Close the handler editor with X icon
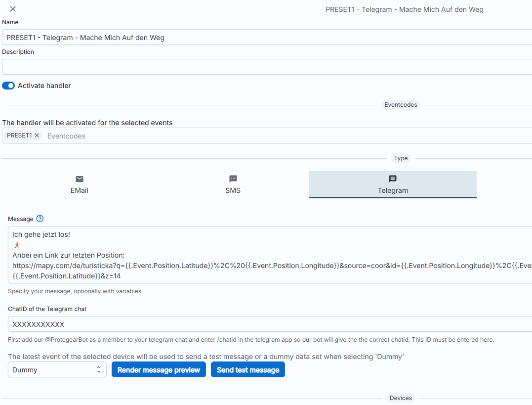The height and width of the screenshot is (405, 532). click(13, 9)
